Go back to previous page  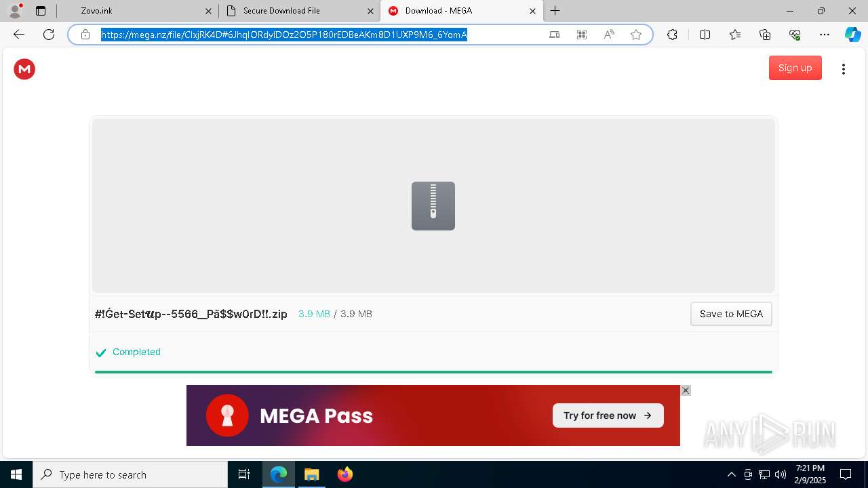19,35
